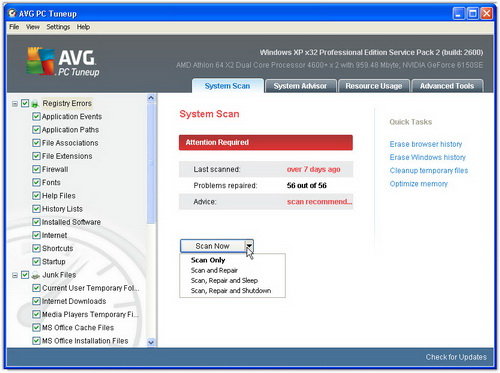
Task: Open the View menu
Action: [33, 27]
